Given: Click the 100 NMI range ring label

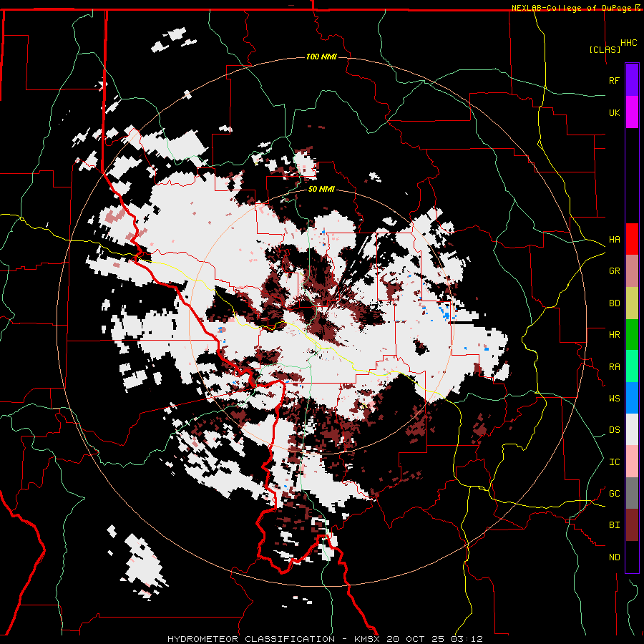Looking at the screenshot, I should click(321, 57).
